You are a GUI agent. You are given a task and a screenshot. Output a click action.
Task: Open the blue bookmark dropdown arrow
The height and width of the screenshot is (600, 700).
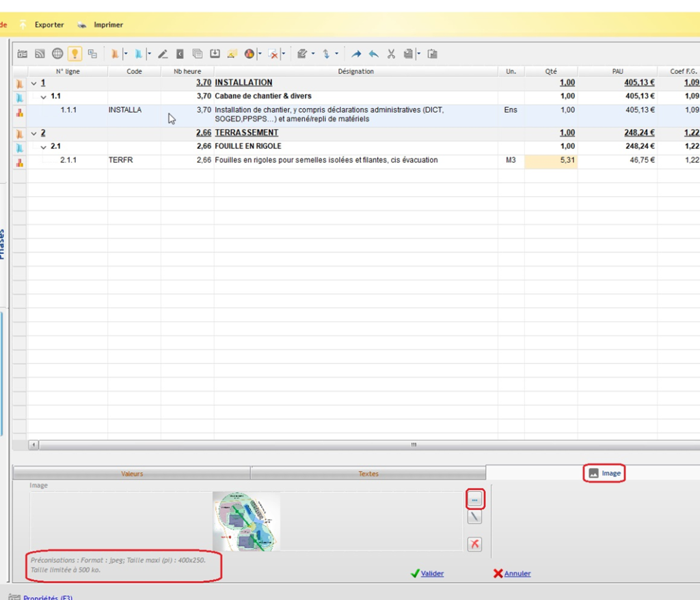149,54
